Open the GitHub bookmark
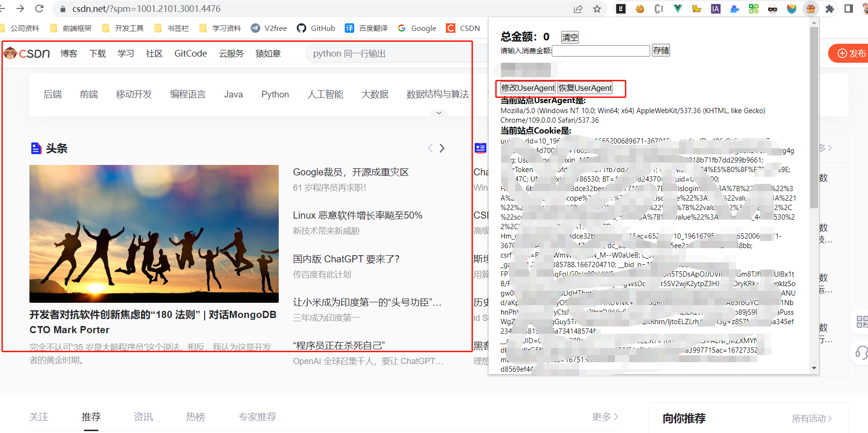Viewport: 868px width, 433px height. (316, 28)
